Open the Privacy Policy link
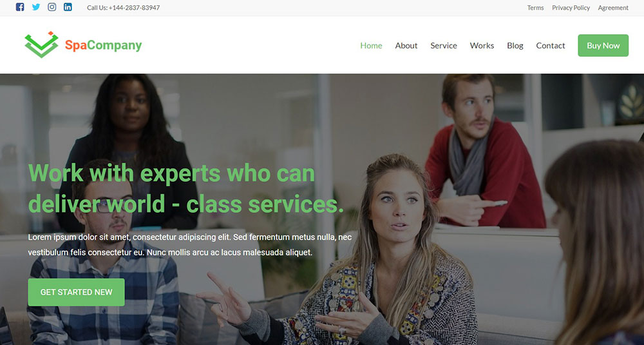The width and height of the screenshot is (644, 345). [571, 8]
